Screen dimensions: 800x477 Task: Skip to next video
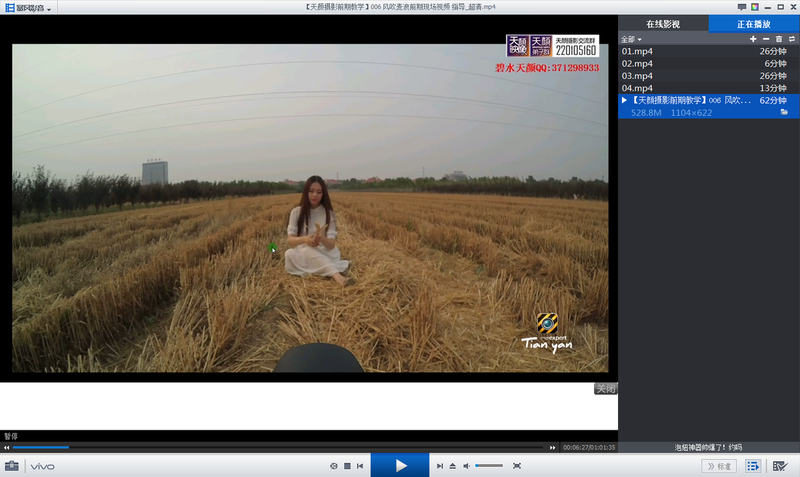[x=440, y=466]
